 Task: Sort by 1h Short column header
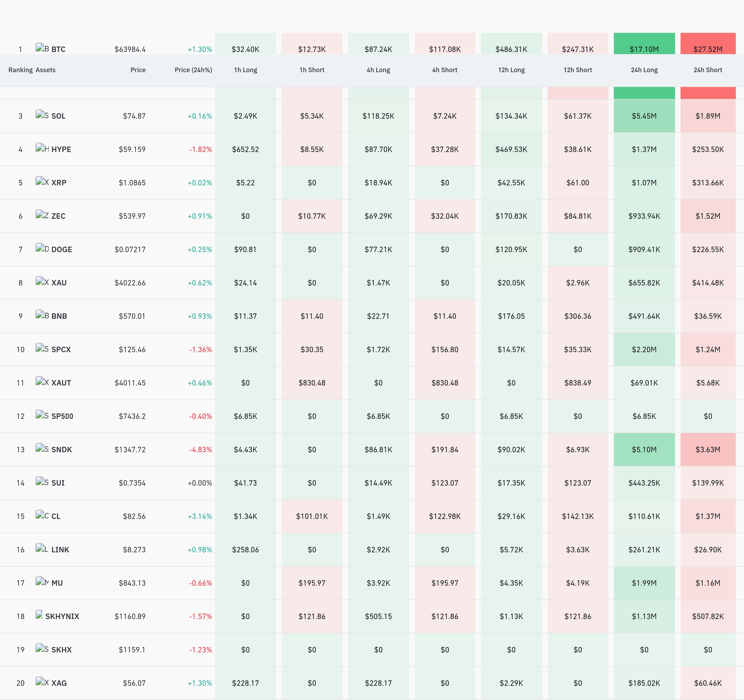tap(312, 70)
